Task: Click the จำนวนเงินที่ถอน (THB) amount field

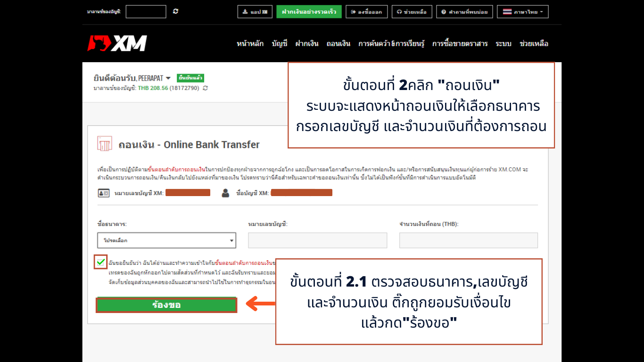Action: (469, 240)
